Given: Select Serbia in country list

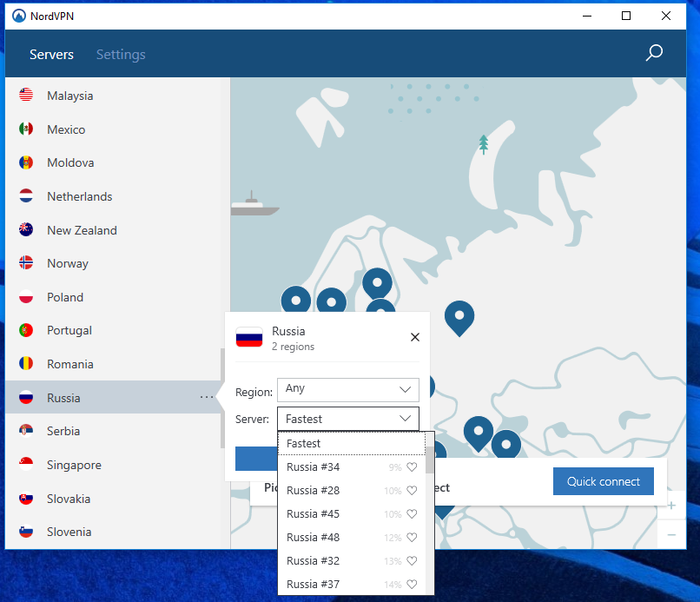Looking at the screenshot, I should click(114, 431).
